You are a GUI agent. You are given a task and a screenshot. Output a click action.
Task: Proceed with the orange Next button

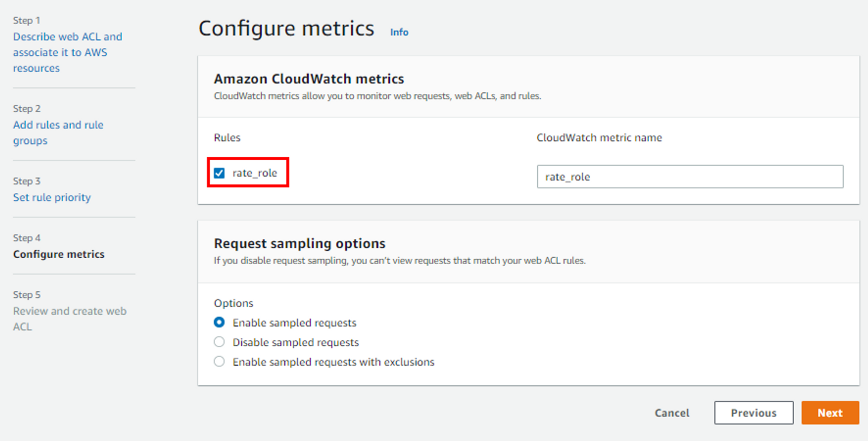(830, 413)
